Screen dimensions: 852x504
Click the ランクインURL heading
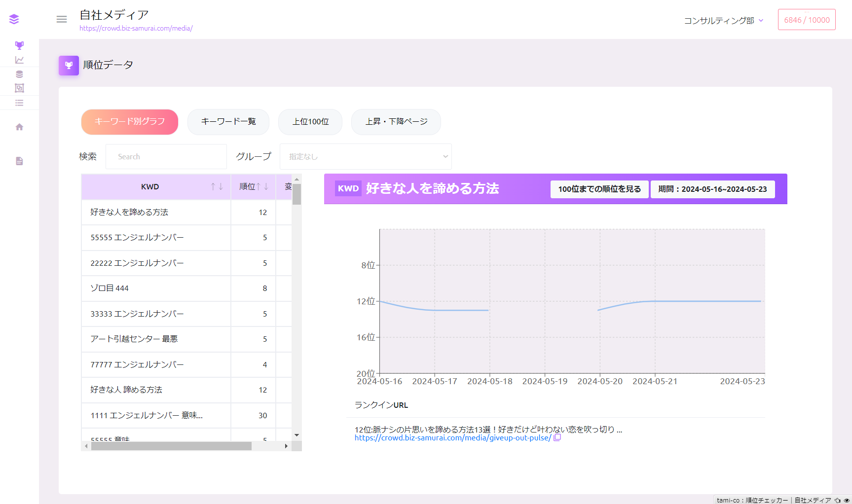(x=381, y=405)
